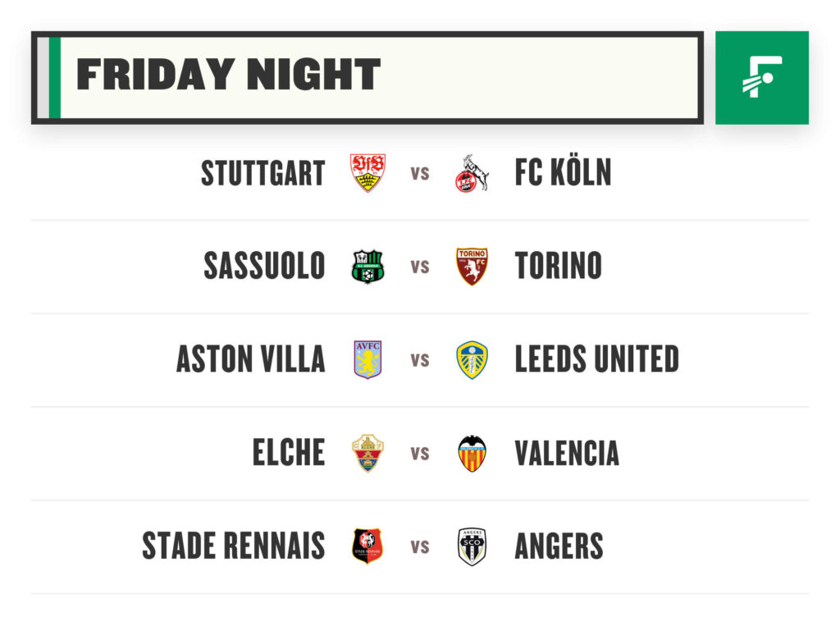Open the Stuttgart team name
This screenshot has width=840, height=617.
pyautogui.click(x=263, y=173)
